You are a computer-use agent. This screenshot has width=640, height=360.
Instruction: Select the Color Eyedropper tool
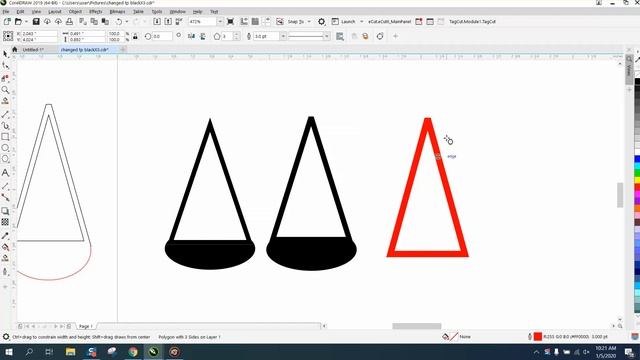tap(5, 236)
